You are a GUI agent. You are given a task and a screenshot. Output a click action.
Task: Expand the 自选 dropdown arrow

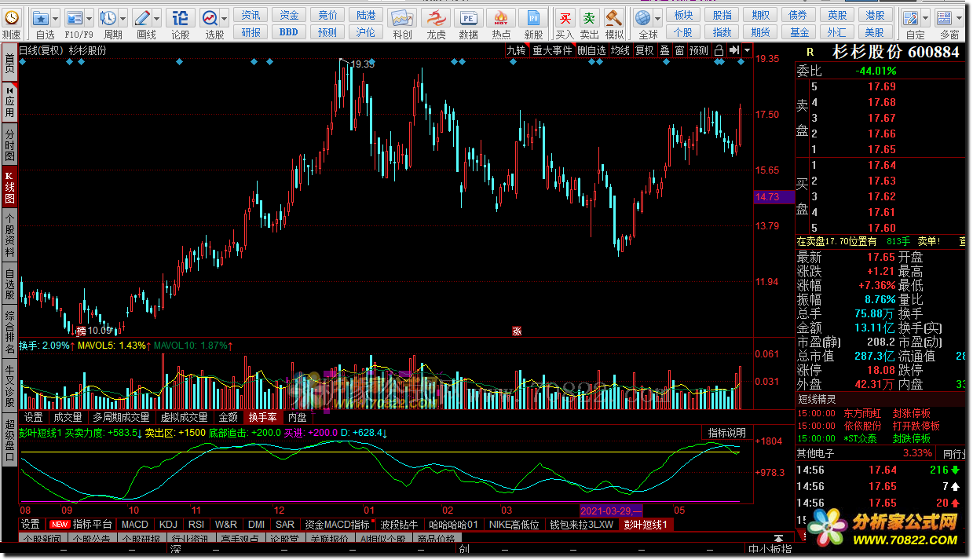coord(55,17)
